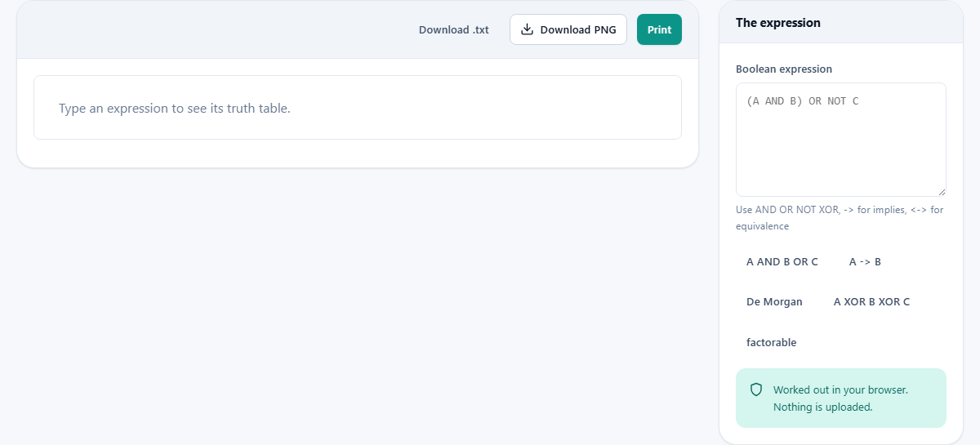Click the 'Boolean expression' label

pos(784,69)
